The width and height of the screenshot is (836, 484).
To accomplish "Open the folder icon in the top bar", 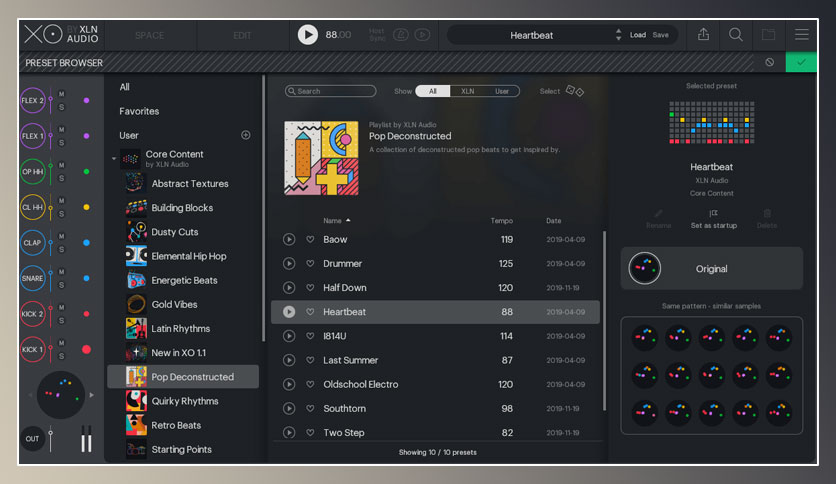I will click(768, 35).
